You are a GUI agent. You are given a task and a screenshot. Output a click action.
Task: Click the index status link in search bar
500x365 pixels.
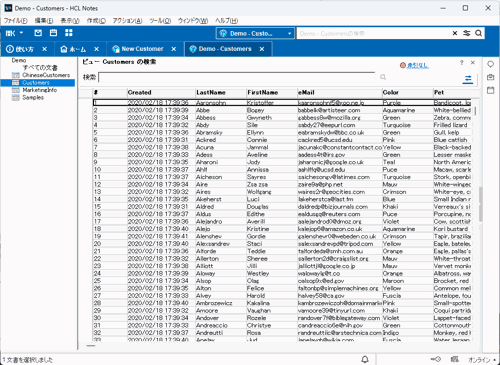click(418, 65)
